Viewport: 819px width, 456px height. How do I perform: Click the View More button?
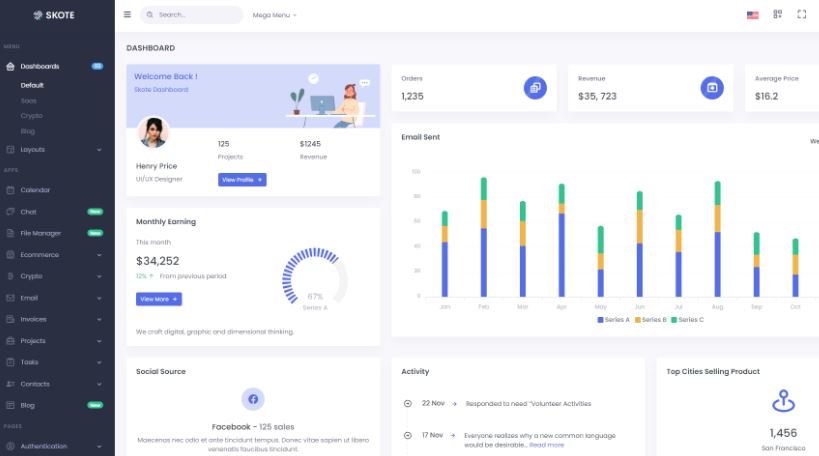coord(159,299)
